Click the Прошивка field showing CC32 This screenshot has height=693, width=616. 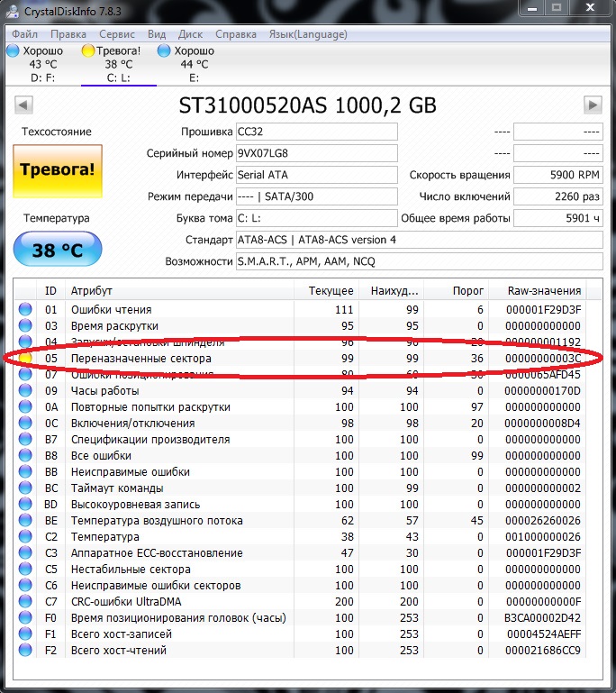point(317,132)
